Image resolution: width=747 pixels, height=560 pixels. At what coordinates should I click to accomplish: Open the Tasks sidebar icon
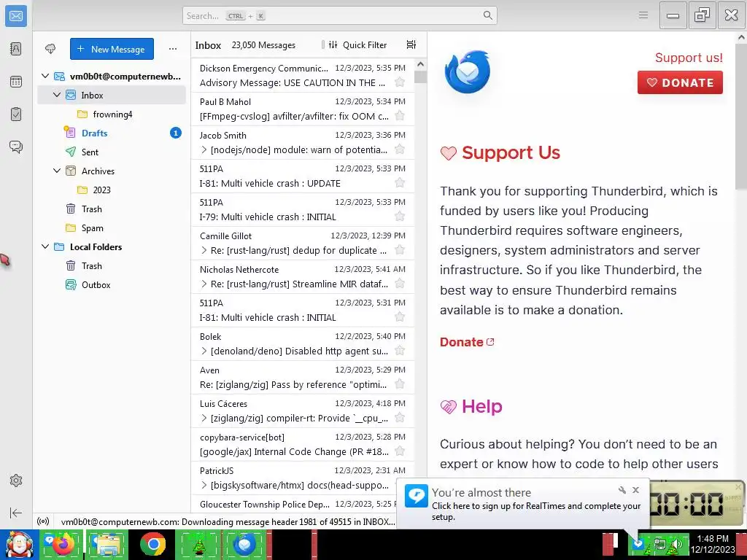coord(16,114)
